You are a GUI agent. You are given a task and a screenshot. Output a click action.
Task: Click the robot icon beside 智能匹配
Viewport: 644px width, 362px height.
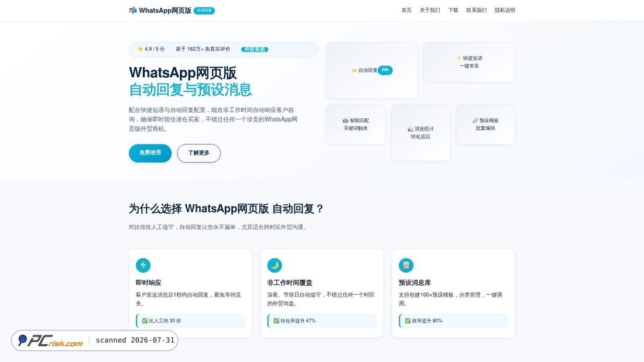pos(345,120)
